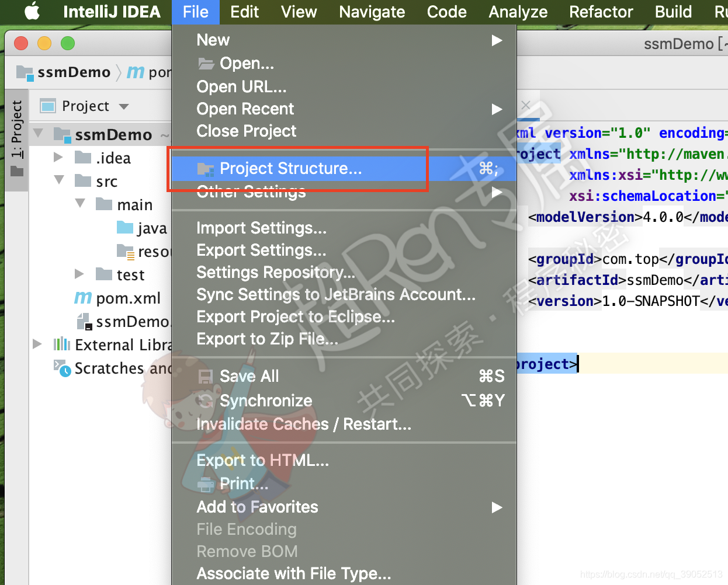Open the Navigate menu
Image resolution: width=728 pixels, height=585 pixels.
(x=372, y=12)
